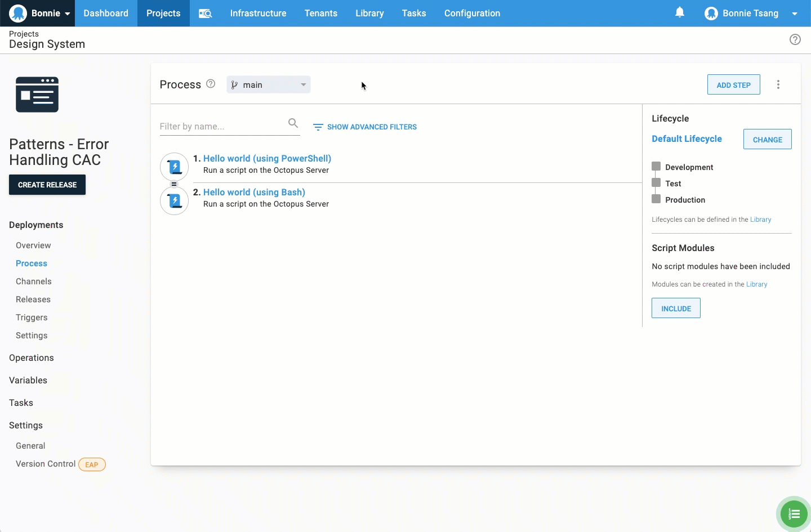Open Hello world (using Bash) step
This screenshot has width=811, height=532.
tap(254, 192)
